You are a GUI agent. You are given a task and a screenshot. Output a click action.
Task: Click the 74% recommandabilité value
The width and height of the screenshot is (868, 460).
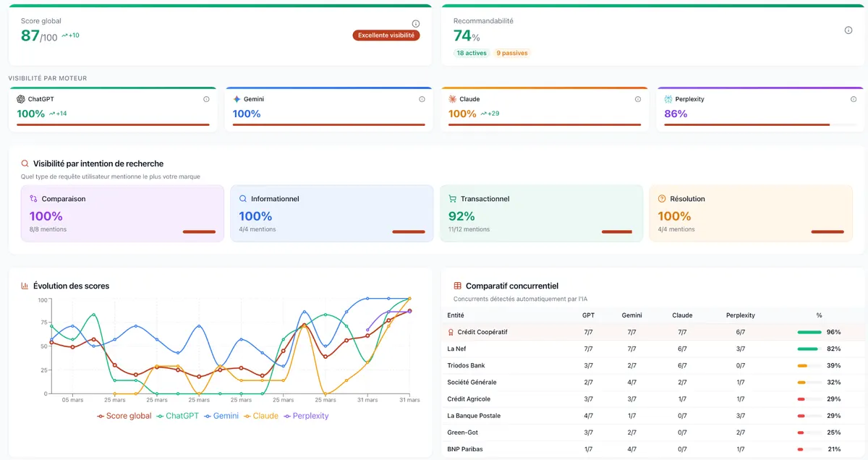(467, 35)
